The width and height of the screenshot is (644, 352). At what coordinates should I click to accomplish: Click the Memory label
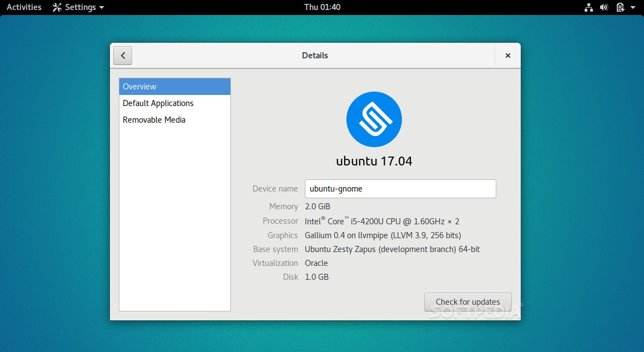click(283, 207)
